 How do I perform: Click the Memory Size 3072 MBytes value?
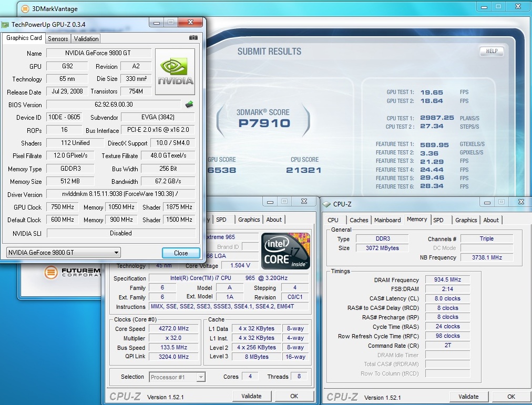[382, 248]
